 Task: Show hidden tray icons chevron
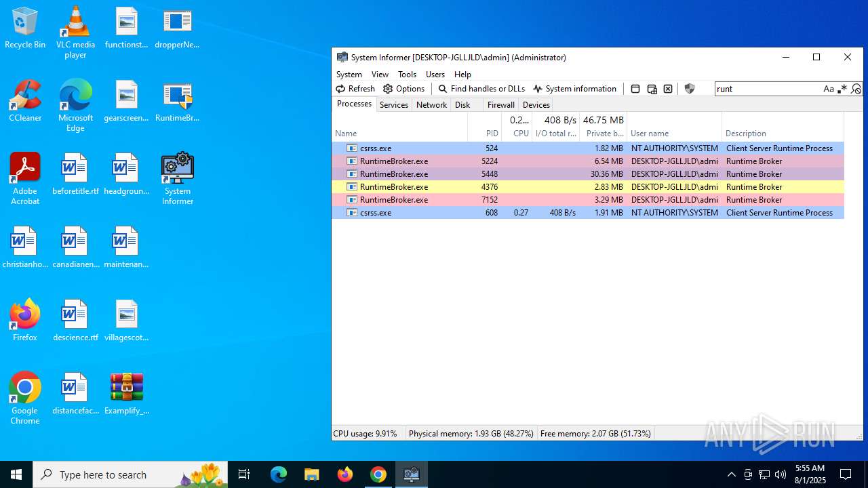[x=731, y=474]
